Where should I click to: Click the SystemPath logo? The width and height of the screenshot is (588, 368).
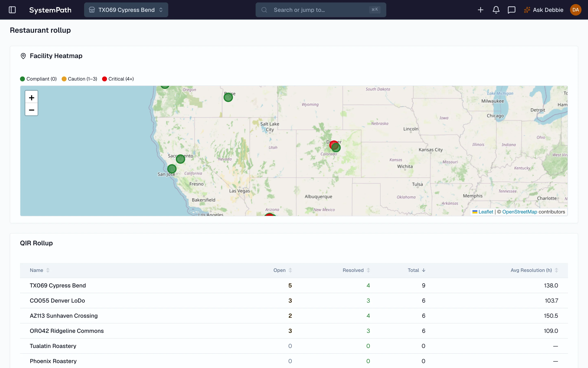click(x=50, y=10)
